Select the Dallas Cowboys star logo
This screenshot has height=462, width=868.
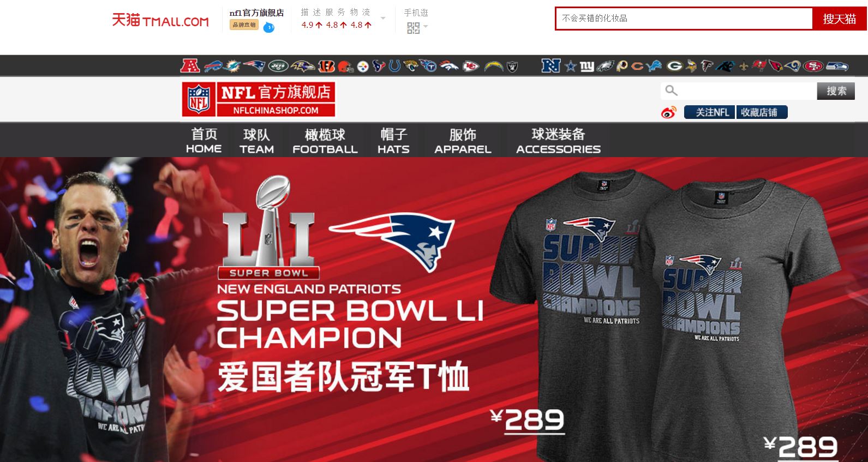(x=571, y=67)
